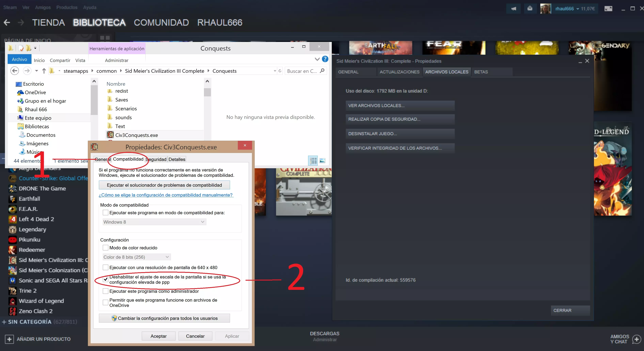The width and height of the screenshot is (644, 351).
Task: Click Steam back navigation arrow
Action: pyautogui.click(x=7, y=23)
